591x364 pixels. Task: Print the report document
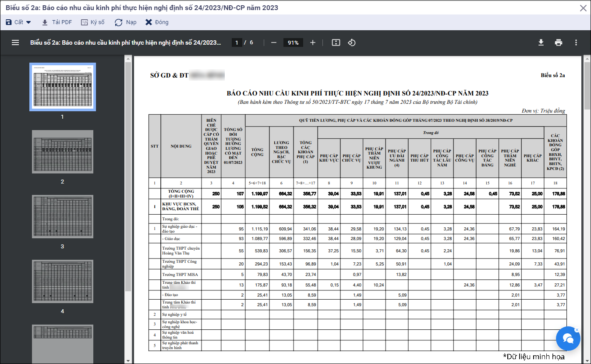pyautogui.click(x=559, y=42)
